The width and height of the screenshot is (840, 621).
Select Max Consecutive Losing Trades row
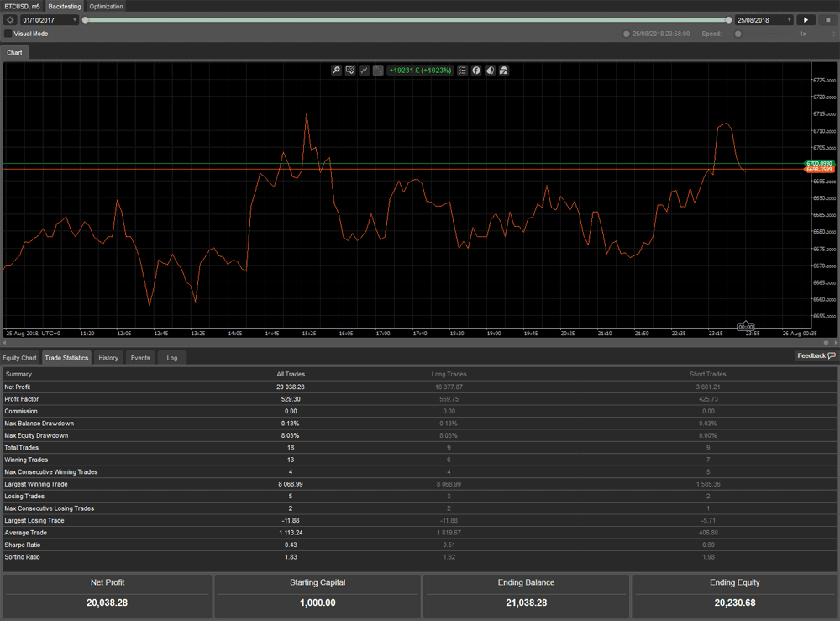tap(420, 508)
